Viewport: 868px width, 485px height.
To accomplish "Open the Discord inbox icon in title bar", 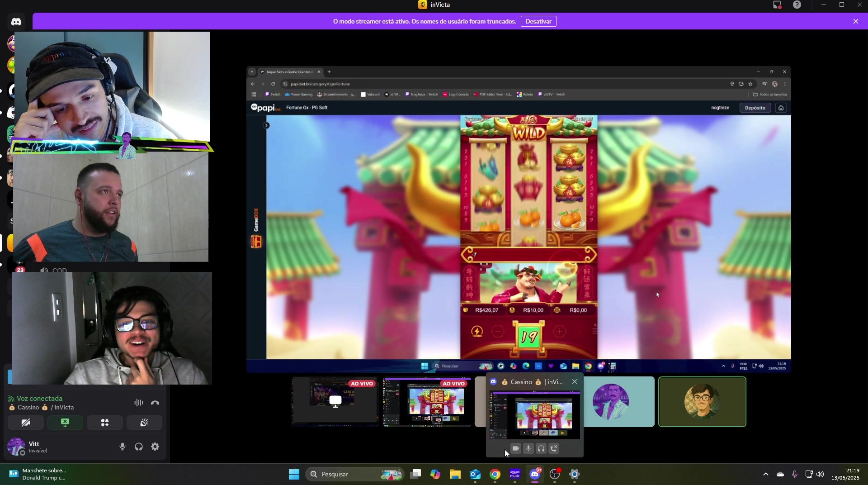I will click(777, 5).
